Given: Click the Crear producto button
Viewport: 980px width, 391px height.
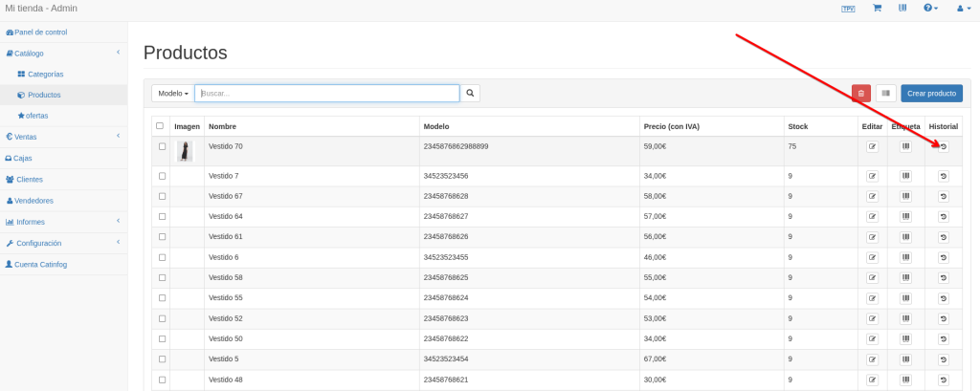Looking at the screenshot, I should tap(930, 93).
